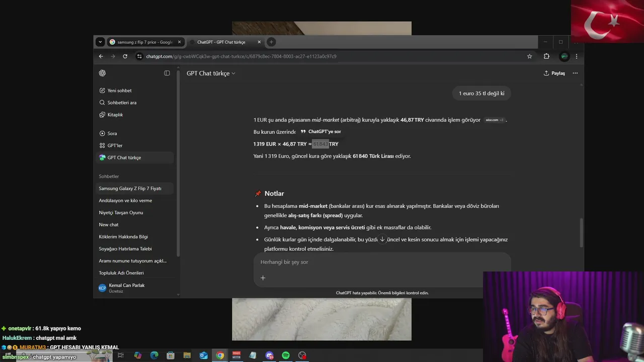Close the ChatGPT - GPT Chat türkçe tab
The height and width of the screenshot is (362, 644).
[259, 42]
